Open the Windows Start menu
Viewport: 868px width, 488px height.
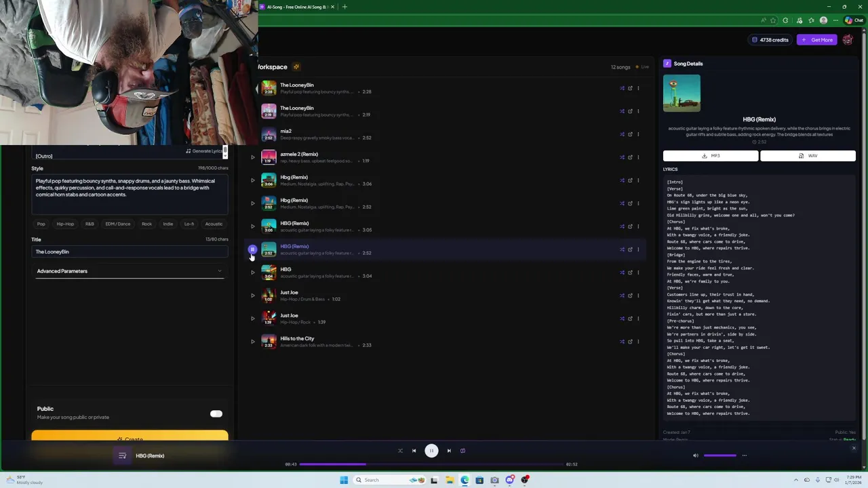pyautogui.click(x=344, y=480)
